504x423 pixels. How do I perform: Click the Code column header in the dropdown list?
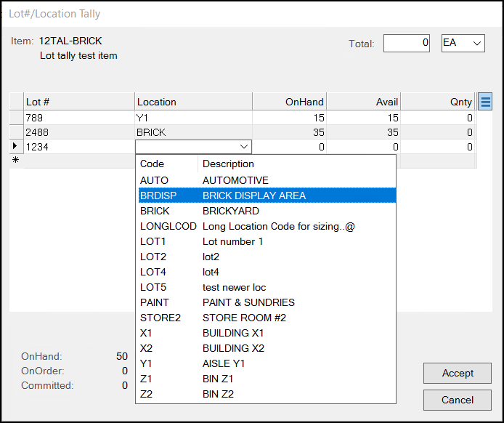pos(168,164)
